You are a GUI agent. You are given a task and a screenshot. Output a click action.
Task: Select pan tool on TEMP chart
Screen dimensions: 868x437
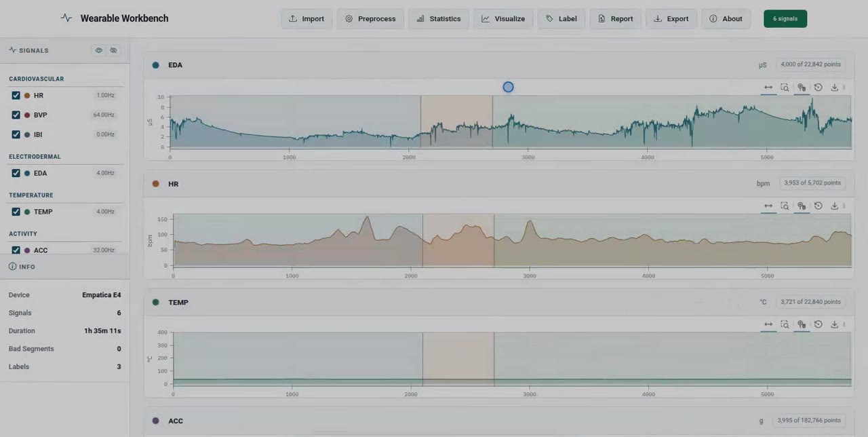pyautogui.click(x=768, y=324)
